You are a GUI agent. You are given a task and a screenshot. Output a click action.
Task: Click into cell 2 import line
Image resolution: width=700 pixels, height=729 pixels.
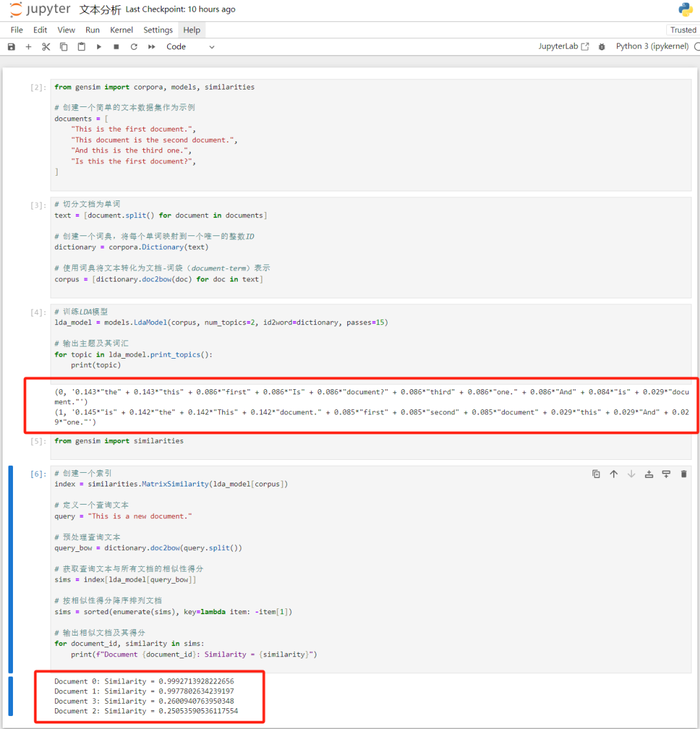(x=154, y=87)
